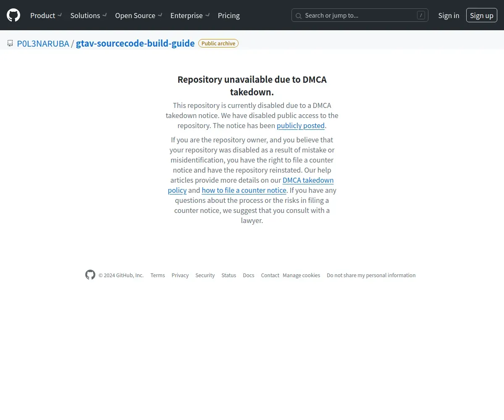The height and width of the screenshot is (420, 504).
Task: Open P0L3NARUBA owner profile link
Action: click(43, 43)
